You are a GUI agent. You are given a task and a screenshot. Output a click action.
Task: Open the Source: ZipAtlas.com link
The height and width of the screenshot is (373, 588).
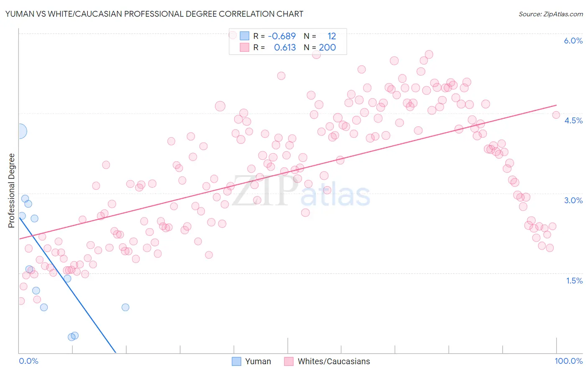click(551, 14)
